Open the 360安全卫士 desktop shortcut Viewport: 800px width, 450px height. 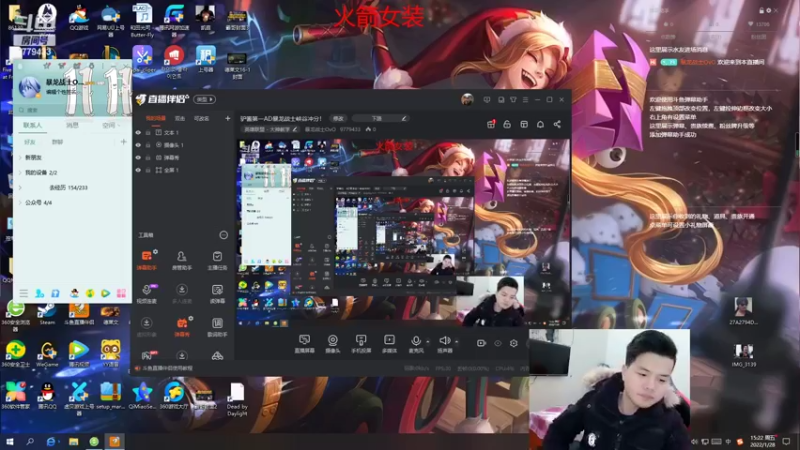tap(15, 354)
